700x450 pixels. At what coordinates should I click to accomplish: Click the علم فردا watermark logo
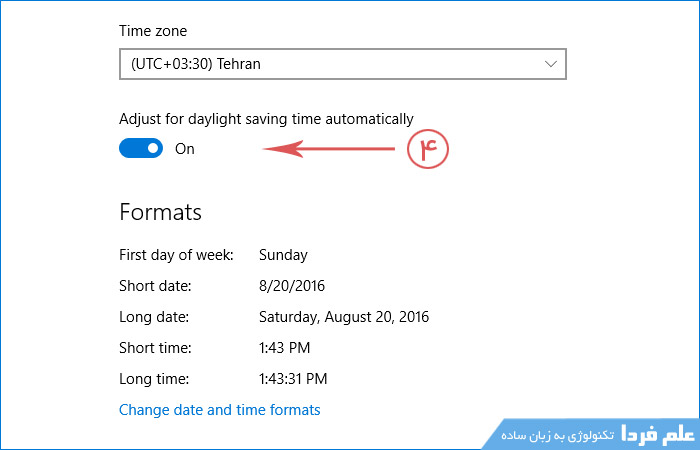[658, 434]
